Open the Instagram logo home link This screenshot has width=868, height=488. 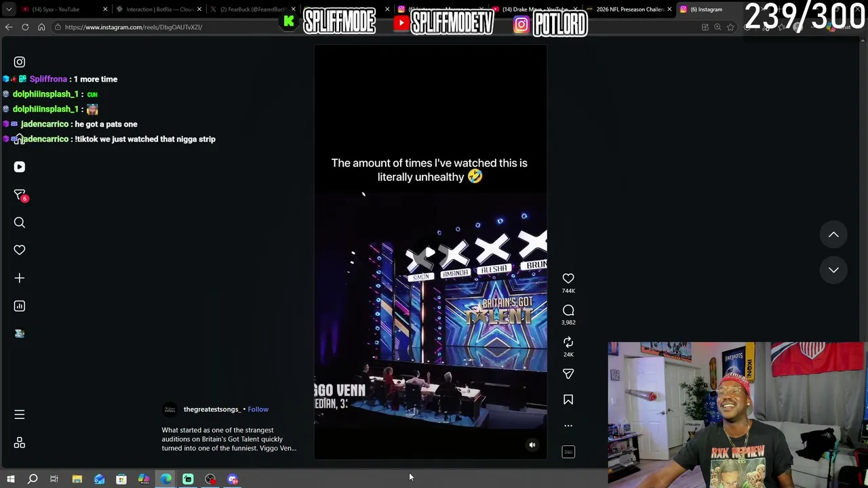pos(19,62)
